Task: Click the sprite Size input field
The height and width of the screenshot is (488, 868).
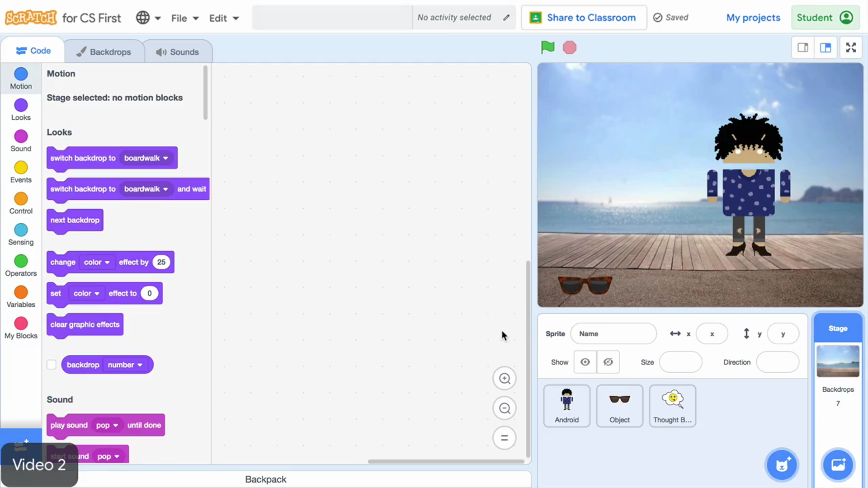Action: click(x=680, y=362)
